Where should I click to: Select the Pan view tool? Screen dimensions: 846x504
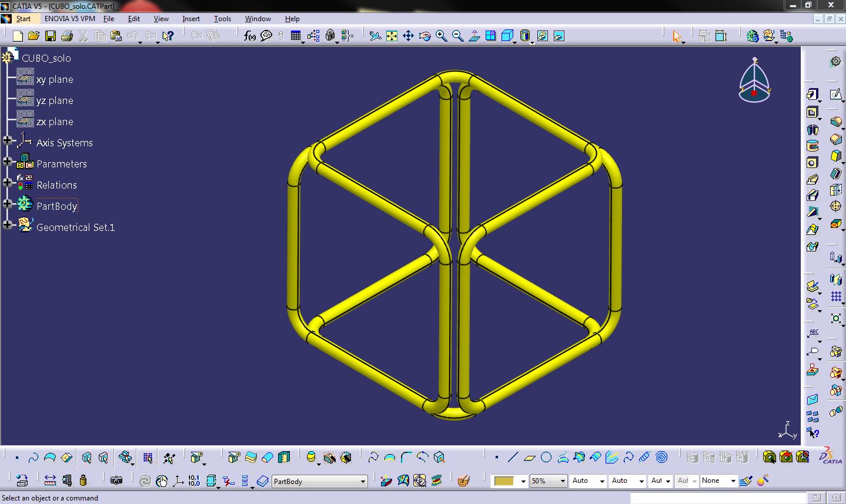408,36
